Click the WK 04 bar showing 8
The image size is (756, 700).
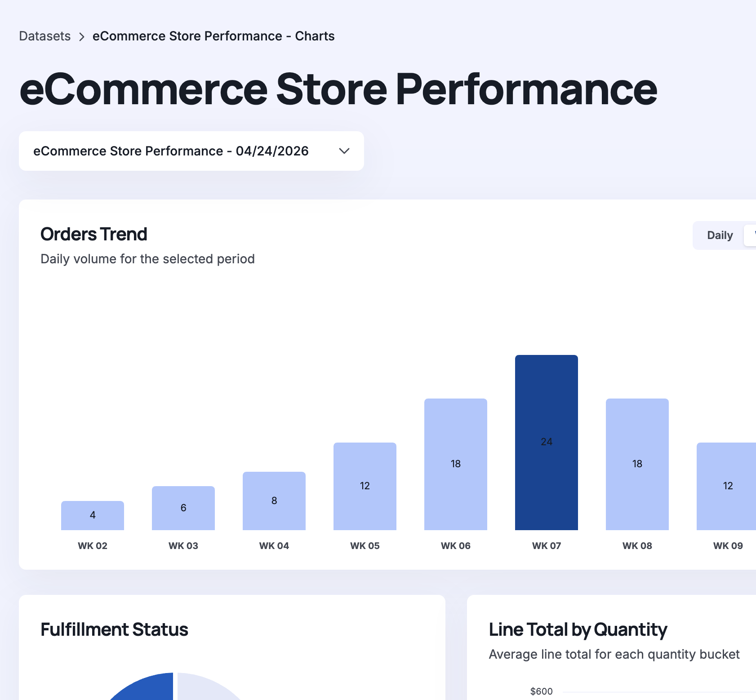point(274,501)
